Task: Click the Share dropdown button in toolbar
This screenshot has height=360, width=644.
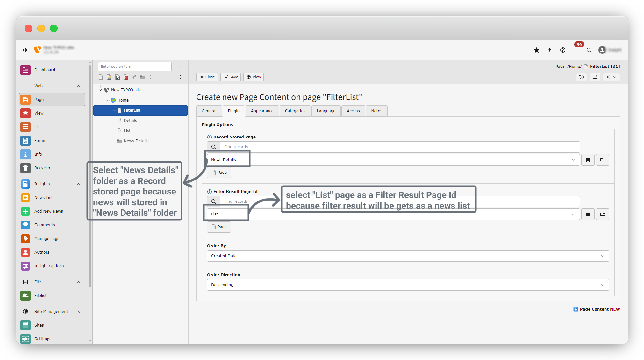Action: pos(611,77)
